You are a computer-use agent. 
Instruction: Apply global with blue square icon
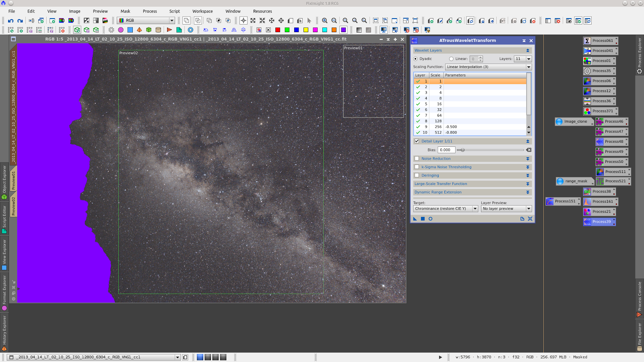(x=423, y=219)
